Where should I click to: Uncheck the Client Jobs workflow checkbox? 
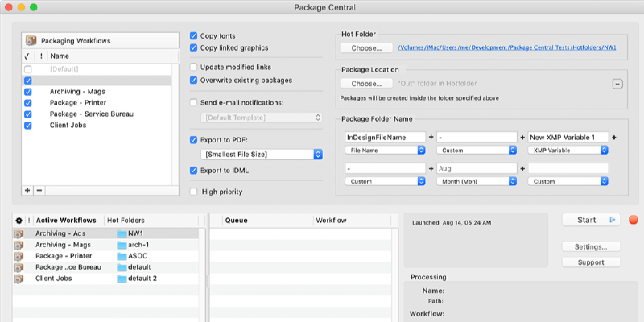pos(28,126)
